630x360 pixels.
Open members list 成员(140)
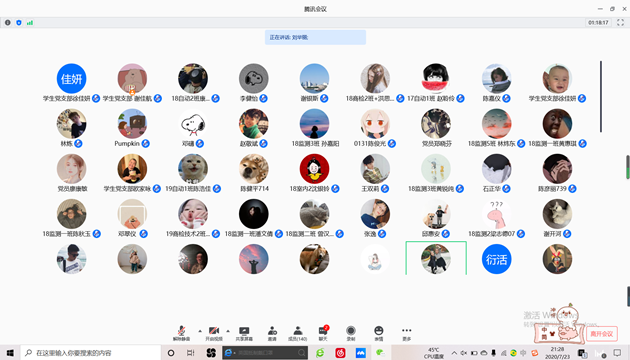click(x=298, y=333)
